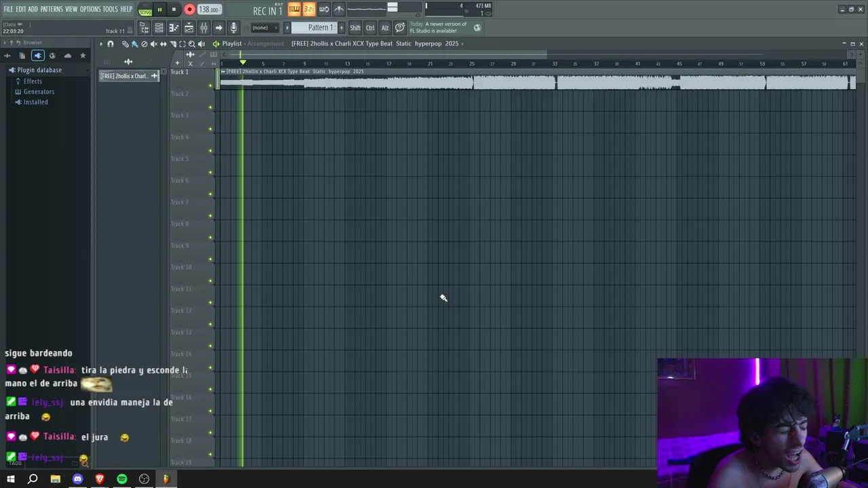This screenshot has height=488, width=868.
Task: Click the microphone recording icon
Action: [233, 28]
